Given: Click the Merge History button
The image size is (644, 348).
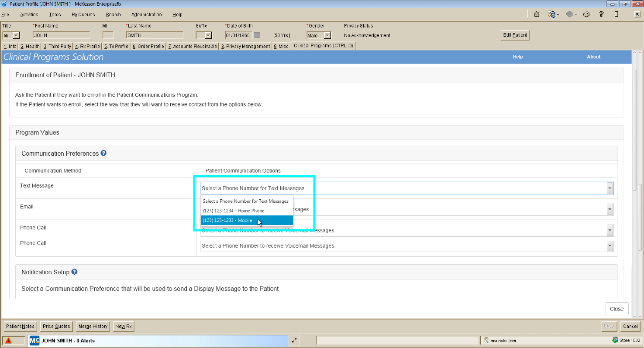Looking at the screenshot, I should pyautogui.click(x=93, y=326).
